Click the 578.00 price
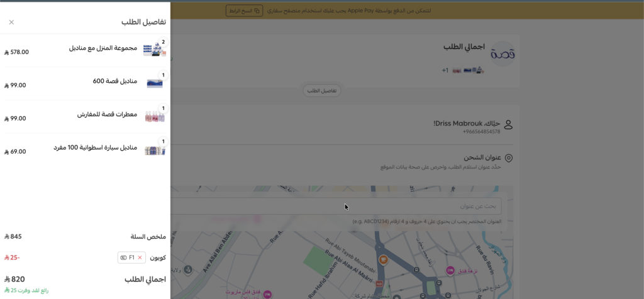This screenshot has width=644, height=299. (x=16, y=52)
